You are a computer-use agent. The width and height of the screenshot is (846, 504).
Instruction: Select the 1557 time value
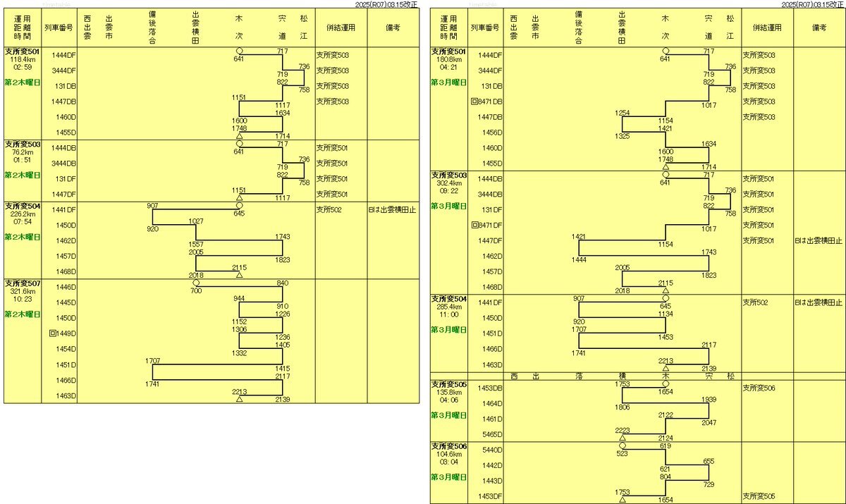pyautogui.click(x=197, y=245)
